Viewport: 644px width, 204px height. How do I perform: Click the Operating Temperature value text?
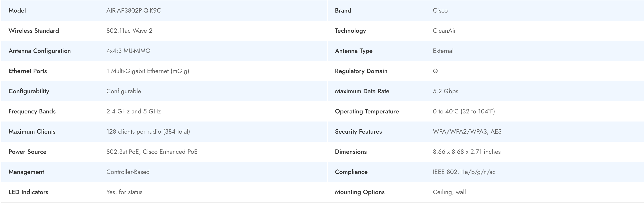point(464,111)
